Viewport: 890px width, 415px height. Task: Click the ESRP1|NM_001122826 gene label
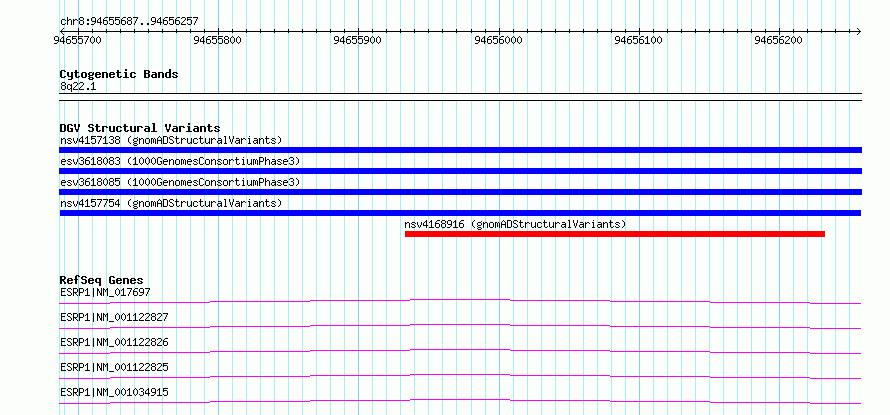[114, 342]
